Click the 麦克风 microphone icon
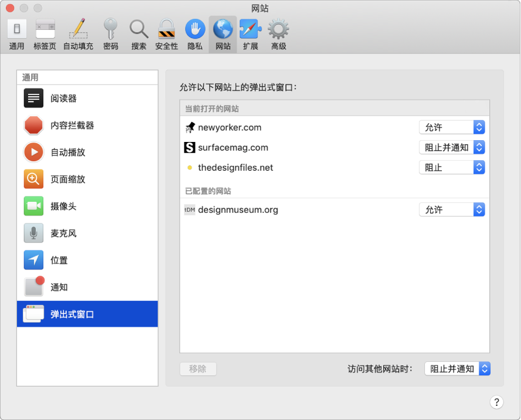This screenshot has width=521, height=420. pyautogui.click(x=33, y=233)
